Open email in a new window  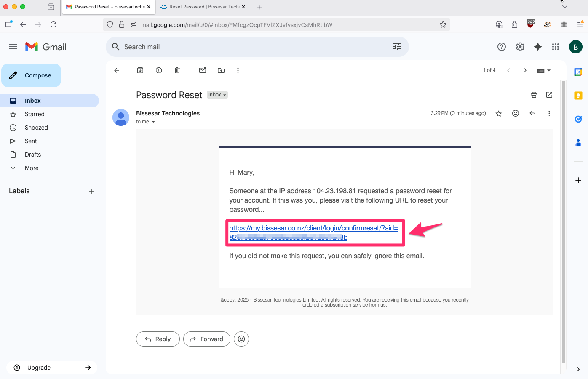[549, 95]
